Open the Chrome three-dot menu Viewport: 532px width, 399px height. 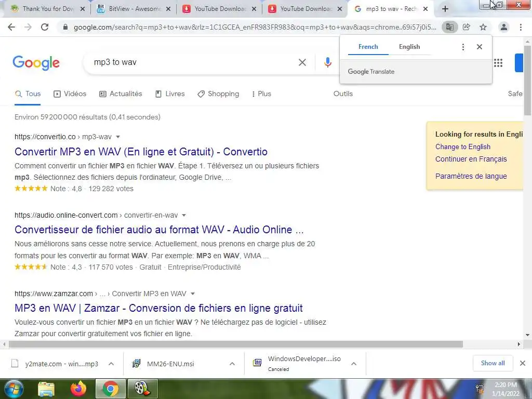(x=521, y=27)
